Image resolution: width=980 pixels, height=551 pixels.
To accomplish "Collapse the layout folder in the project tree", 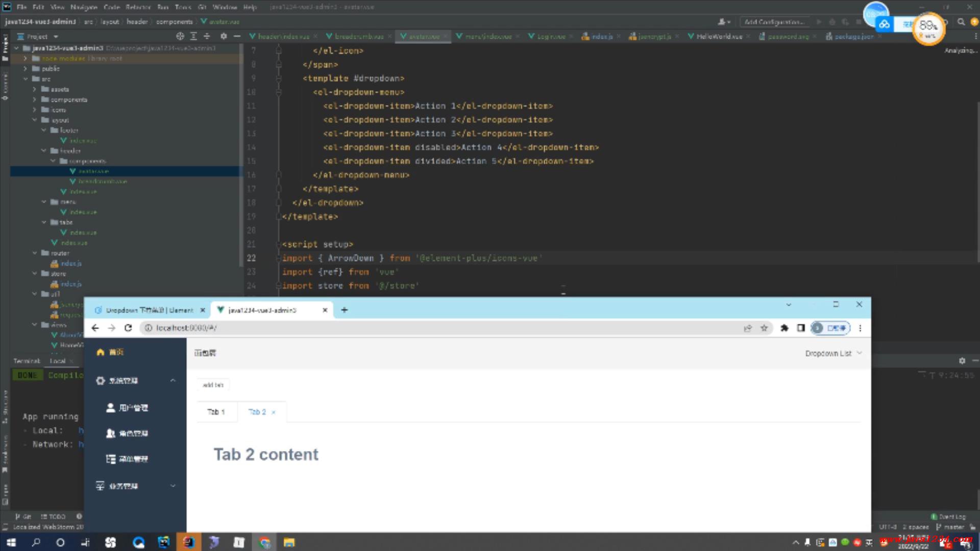I will (35, 120).
